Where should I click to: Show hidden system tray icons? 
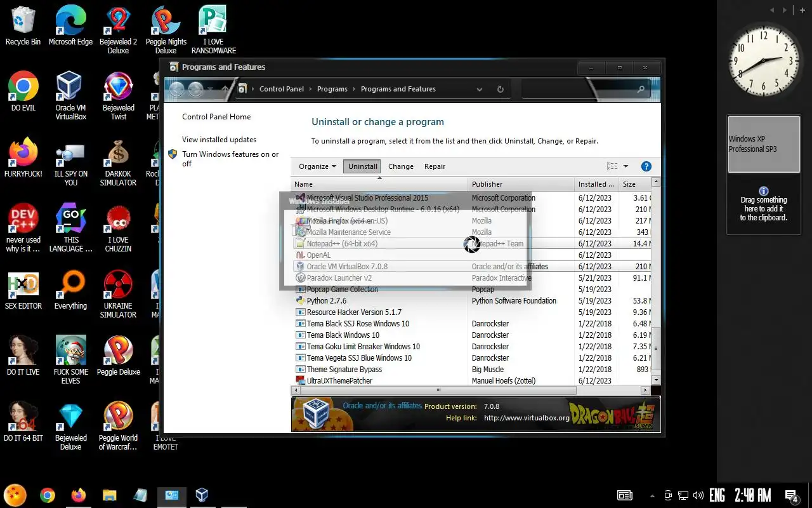[652, 496]
